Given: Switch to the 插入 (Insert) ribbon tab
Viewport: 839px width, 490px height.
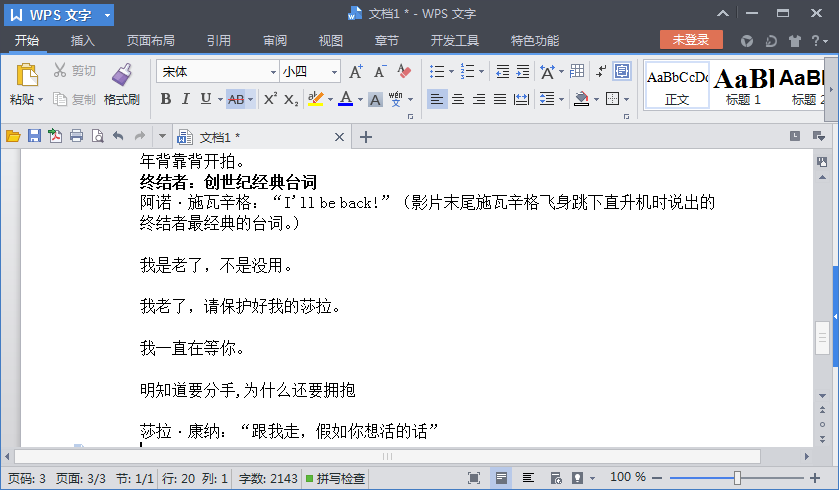Looking at the screenshot, I should coord(83,41).
